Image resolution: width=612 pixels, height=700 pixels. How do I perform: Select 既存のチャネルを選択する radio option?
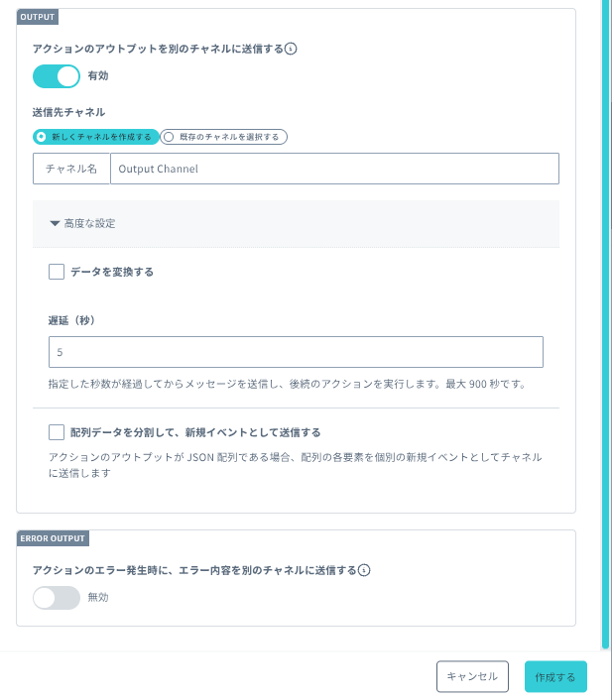224,137
